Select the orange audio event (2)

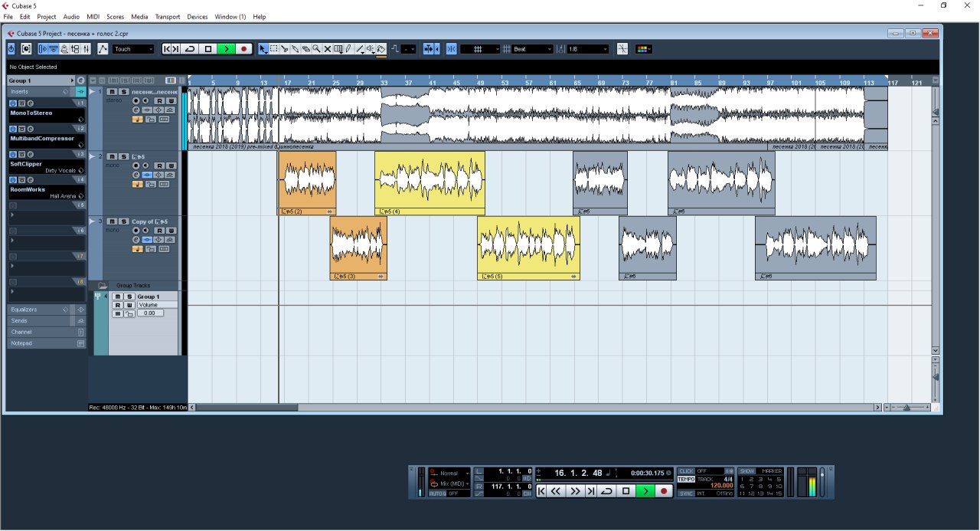pos(307,183)
